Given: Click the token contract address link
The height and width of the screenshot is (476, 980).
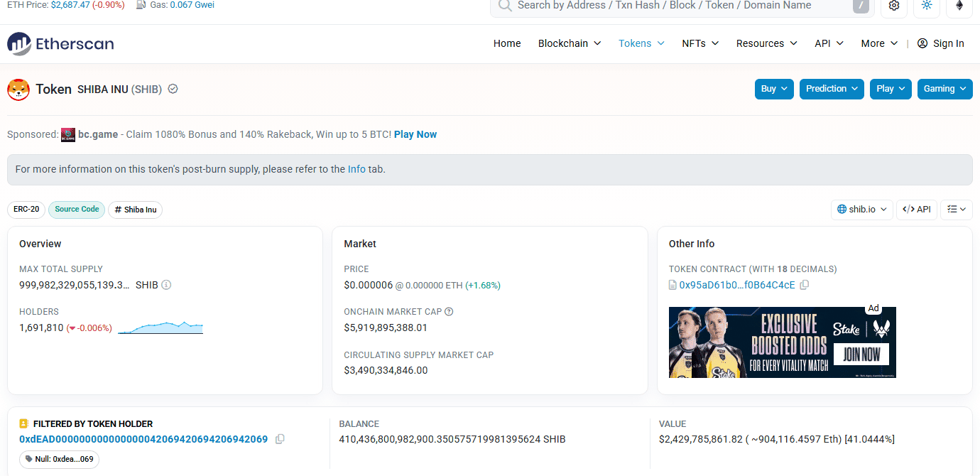Looking at the screenshot, I should pos(737,285).
